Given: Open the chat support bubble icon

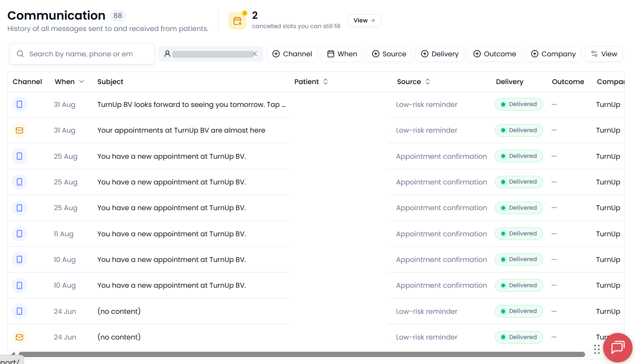Looking at the screenshot, I should (x=617, y=348).
